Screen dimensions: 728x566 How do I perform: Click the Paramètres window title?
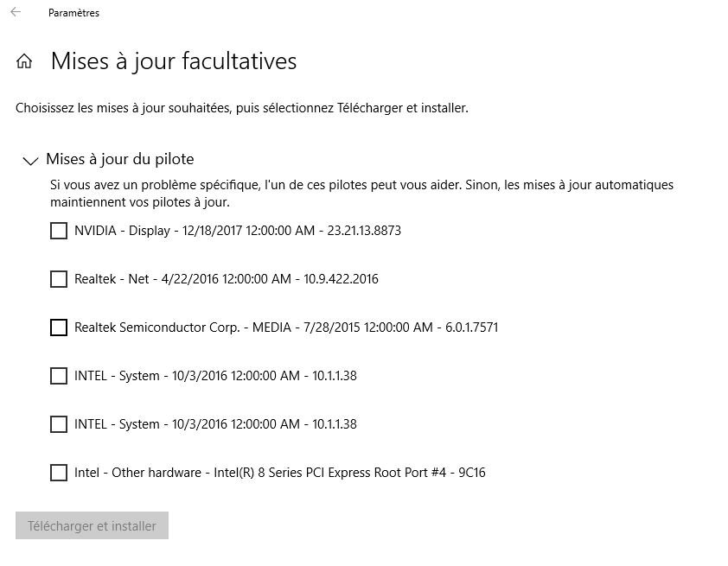coord(73,13)
